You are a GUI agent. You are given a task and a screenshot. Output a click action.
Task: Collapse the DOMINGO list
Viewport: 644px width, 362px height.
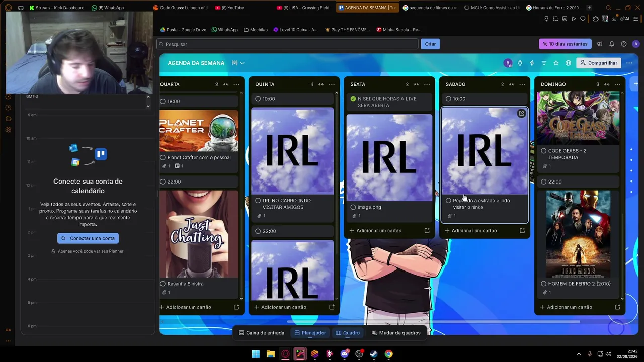[606, 84]
